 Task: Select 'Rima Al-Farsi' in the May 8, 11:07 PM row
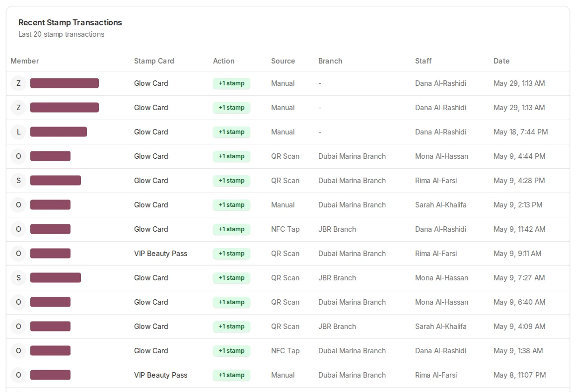click(436, 375)
